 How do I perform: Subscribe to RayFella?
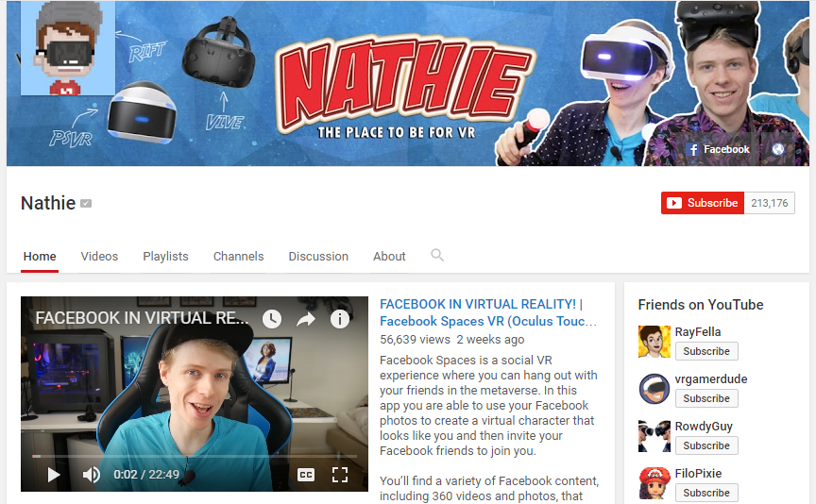click(x=706, y=352)
